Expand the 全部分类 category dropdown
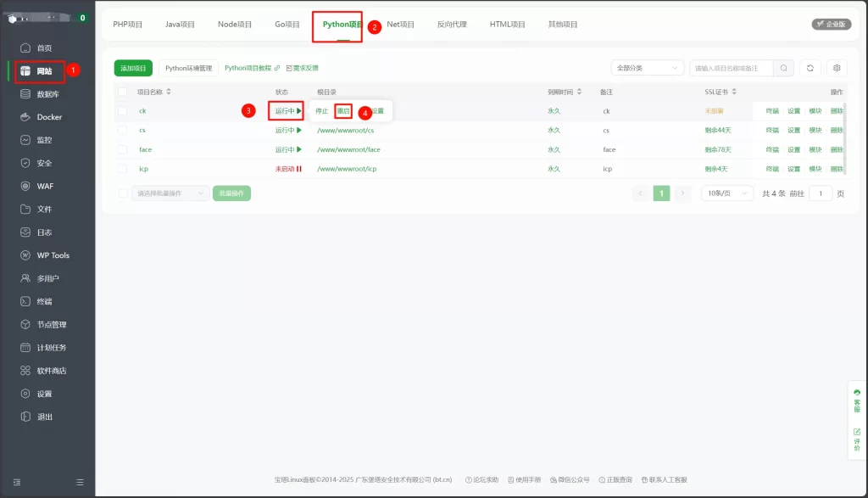Image resolution: width=868 pixels, height=498 pixels. point(648,68)
